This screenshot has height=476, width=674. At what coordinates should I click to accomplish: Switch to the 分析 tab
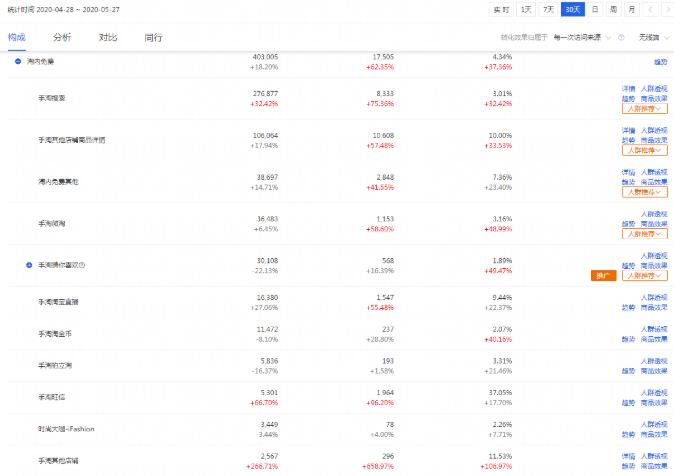pos(62,37)
